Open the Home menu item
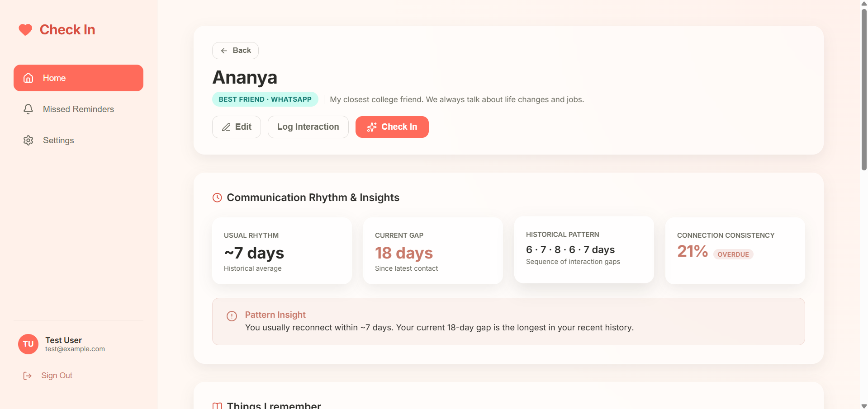The width and height of the screenshot is (868, 409). (78, 78)
